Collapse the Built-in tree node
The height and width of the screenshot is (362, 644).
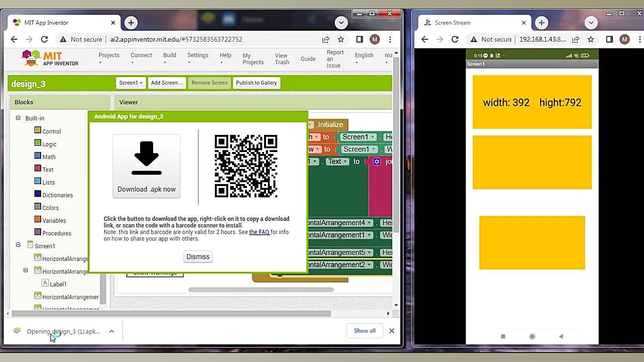(x=18, y=118)
